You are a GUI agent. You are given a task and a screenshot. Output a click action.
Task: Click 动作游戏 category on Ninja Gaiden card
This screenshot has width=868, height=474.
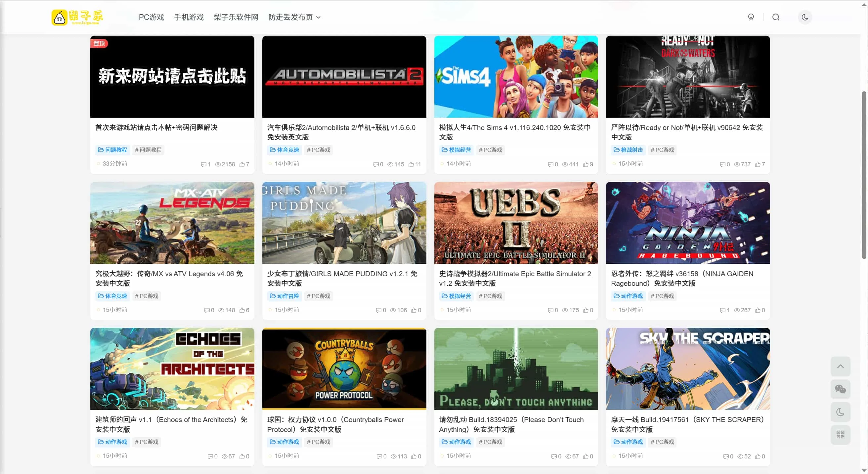pyautogui.click(x=628, y=296)
